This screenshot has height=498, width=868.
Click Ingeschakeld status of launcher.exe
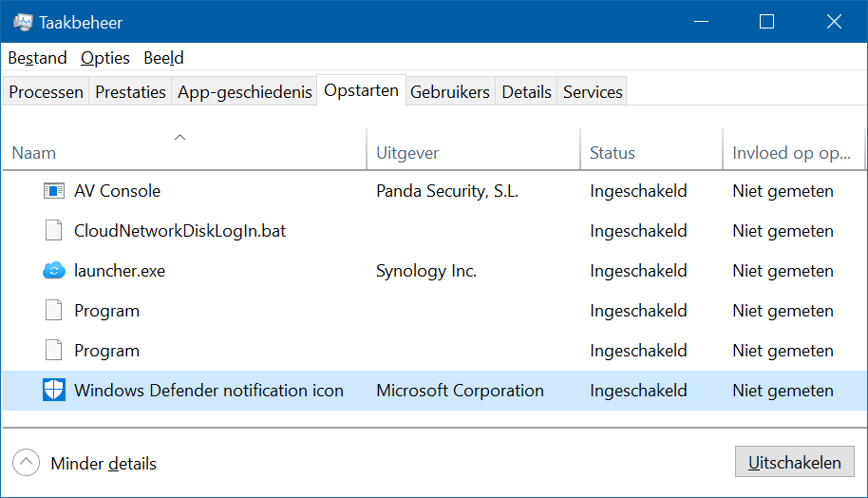click(638, 271)
